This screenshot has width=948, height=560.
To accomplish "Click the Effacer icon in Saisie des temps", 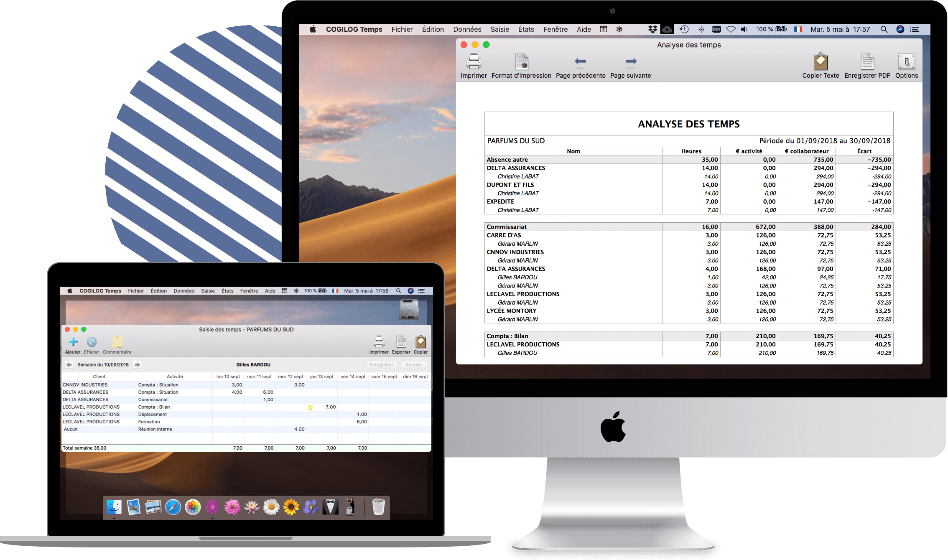I will [92, 342].
